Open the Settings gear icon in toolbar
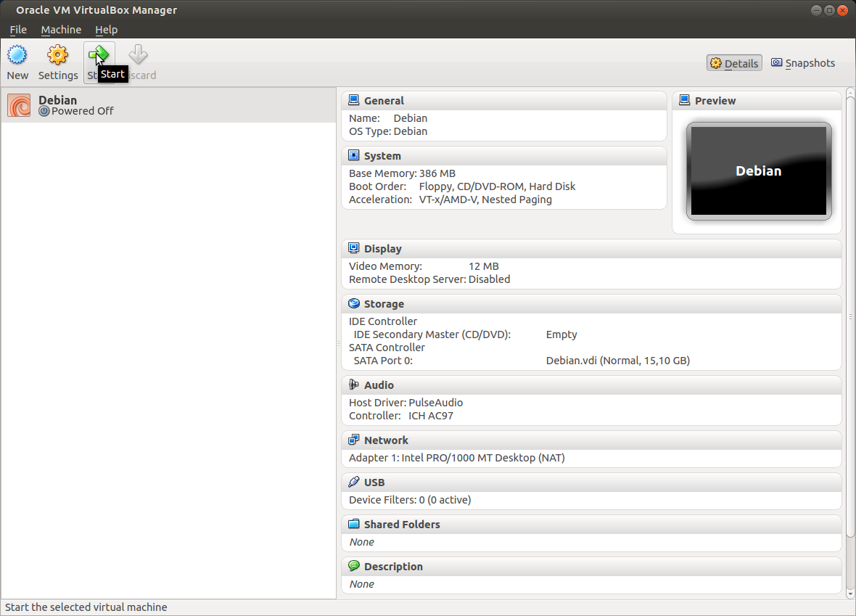 coord(57,55)
